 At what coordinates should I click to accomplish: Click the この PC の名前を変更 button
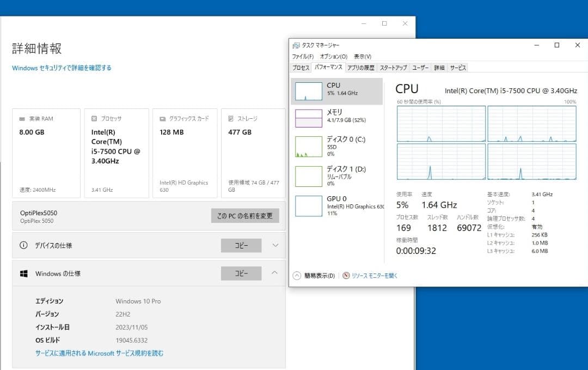244,216
